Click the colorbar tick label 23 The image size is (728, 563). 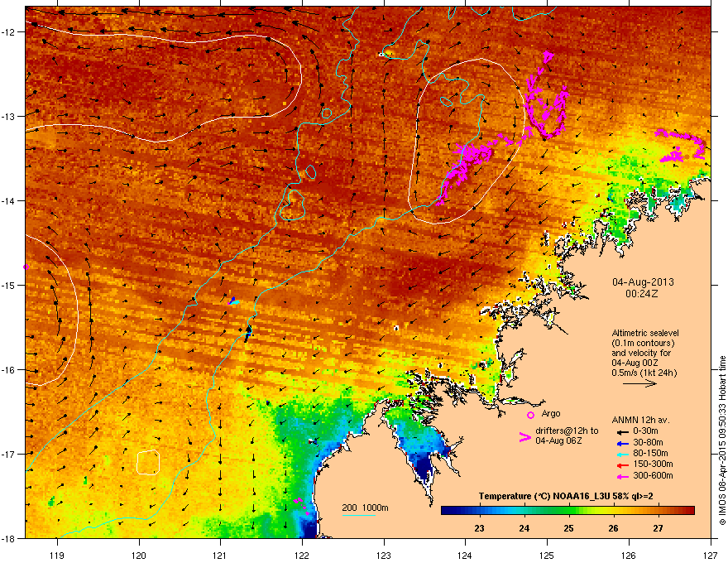click(479, 528)
